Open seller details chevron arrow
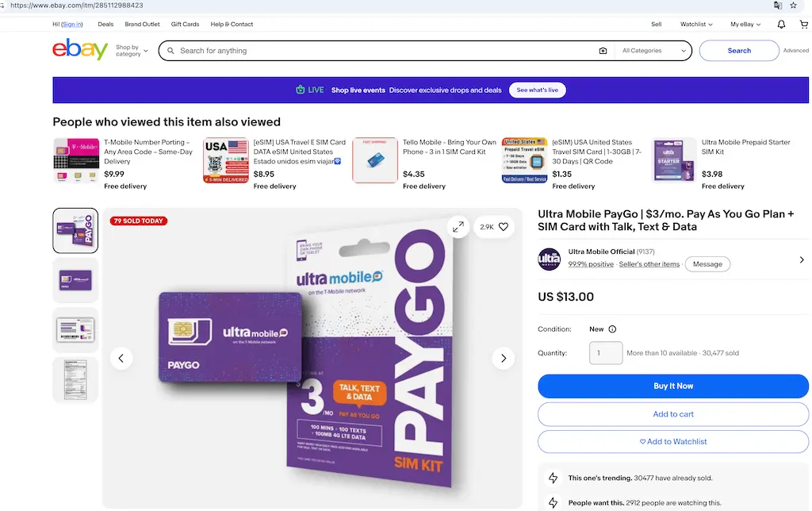 [x=802, y=259]
